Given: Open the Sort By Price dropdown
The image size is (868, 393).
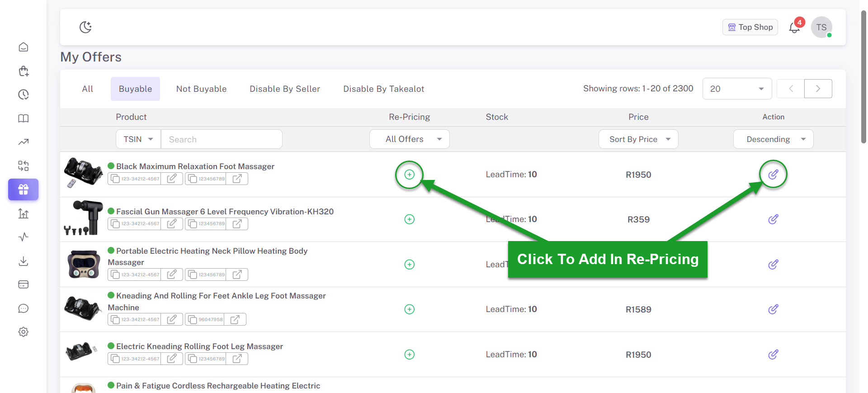Looking at the screenshot, I should [x=638, y=139].
